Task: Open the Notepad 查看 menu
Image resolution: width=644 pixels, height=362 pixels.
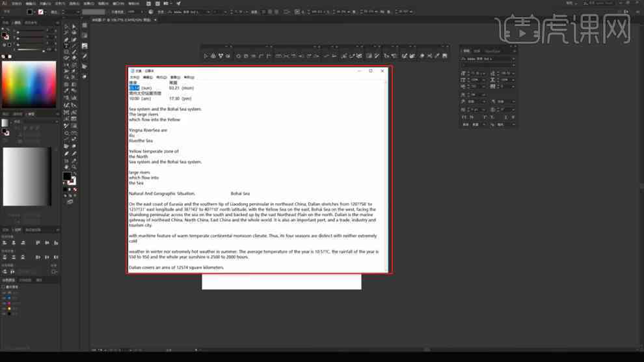Action: (x=176, y=77)
